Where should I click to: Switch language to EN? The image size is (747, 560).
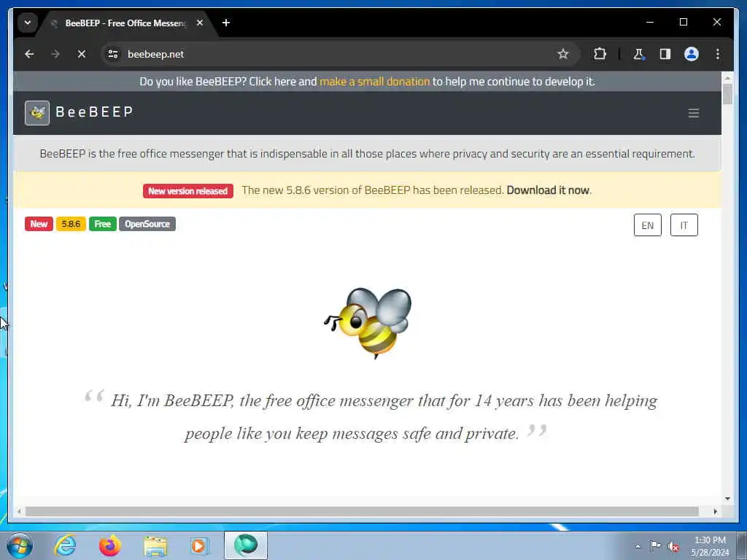(x=648, y=225)
